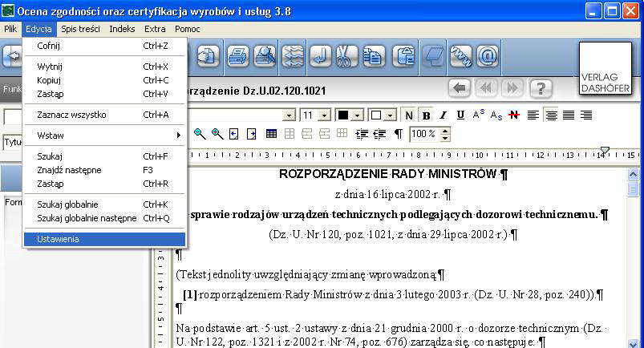Click the @ email icon

[488, 55]
